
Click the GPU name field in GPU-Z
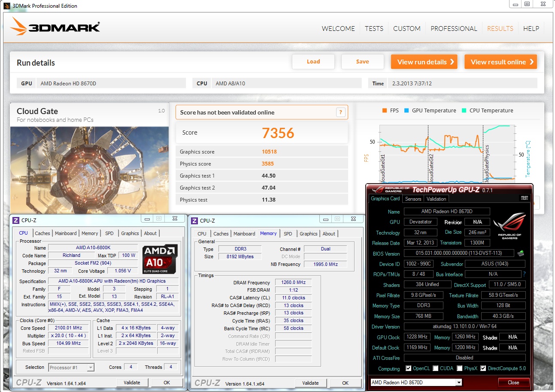[x=447, y=211]
